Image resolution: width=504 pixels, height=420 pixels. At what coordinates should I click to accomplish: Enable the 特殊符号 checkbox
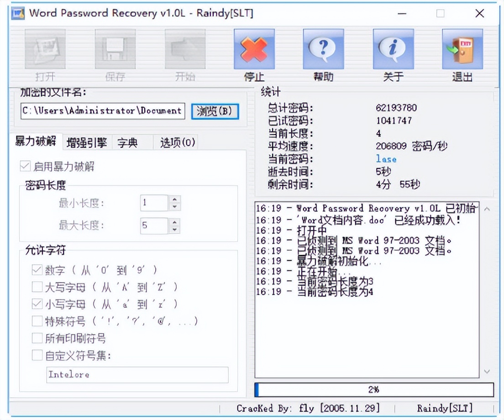click(37, 320)
